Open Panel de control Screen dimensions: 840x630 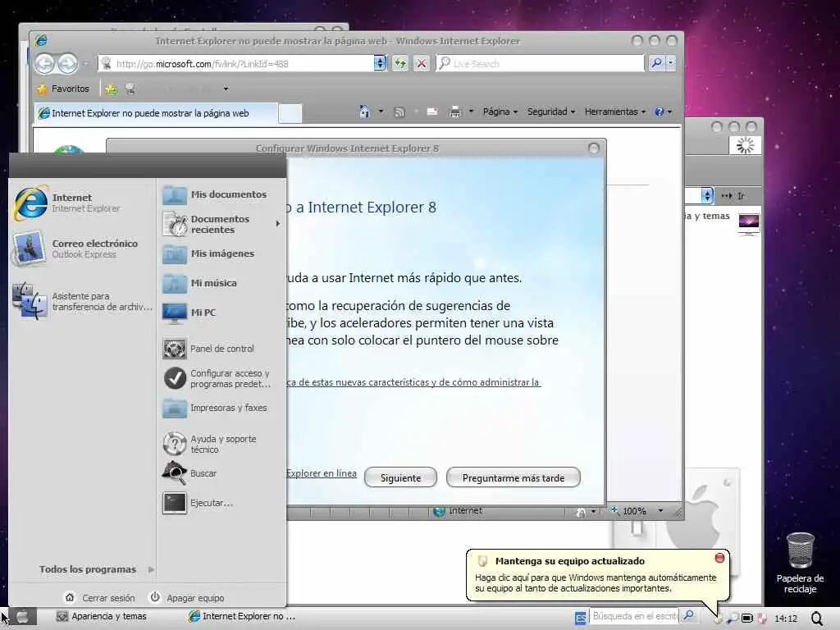click(x=208, y=349)
